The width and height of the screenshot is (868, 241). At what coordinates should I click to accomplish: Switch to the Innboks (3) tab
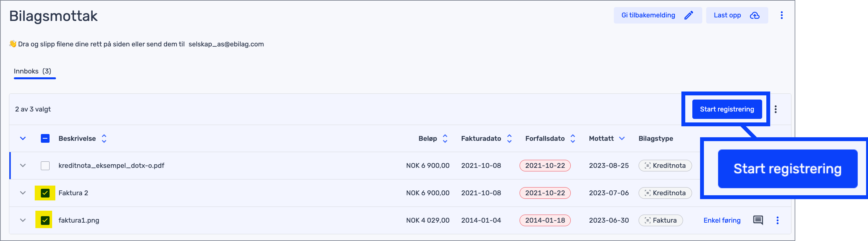pyautogui.click(x=33, y=71)
